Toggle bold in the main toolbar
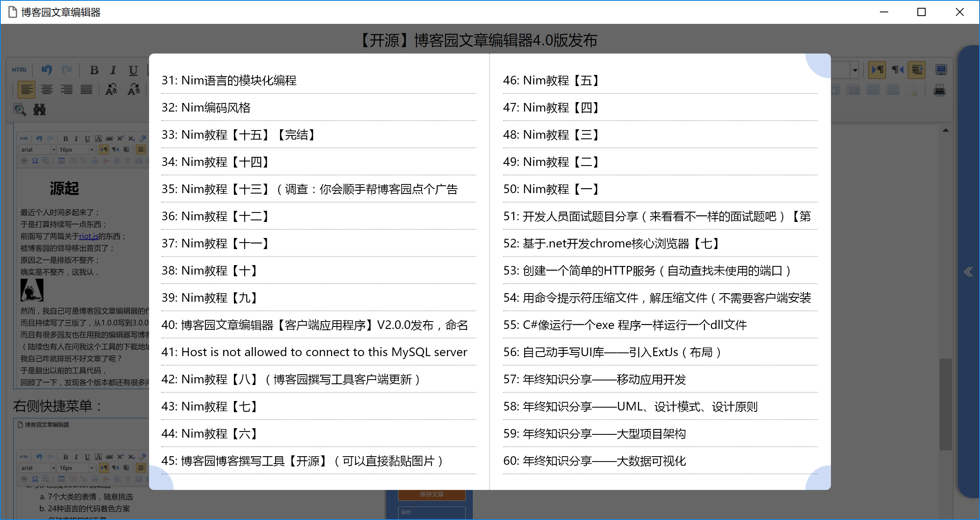 [94, 70]
